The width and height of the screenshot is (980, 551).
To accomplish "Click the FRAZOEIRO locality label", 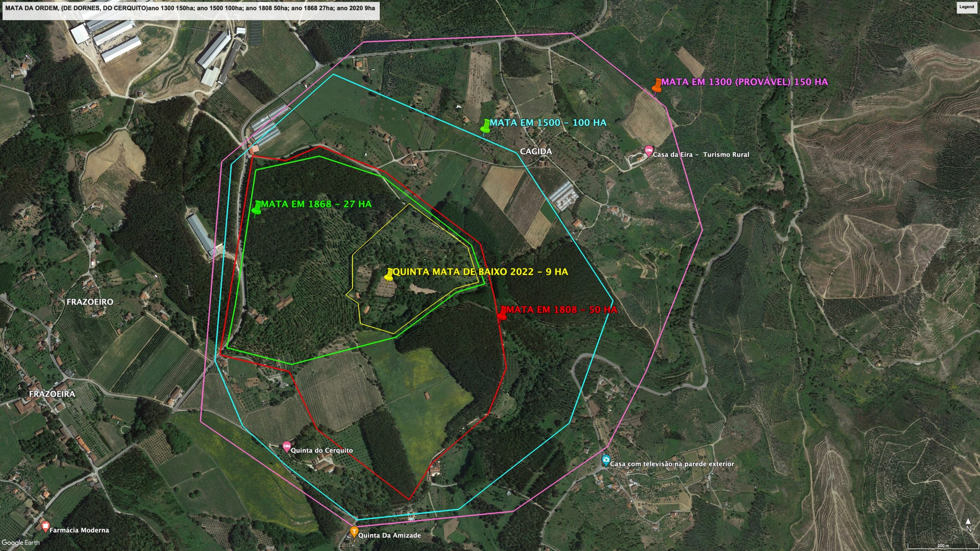I will pos(90,302).
